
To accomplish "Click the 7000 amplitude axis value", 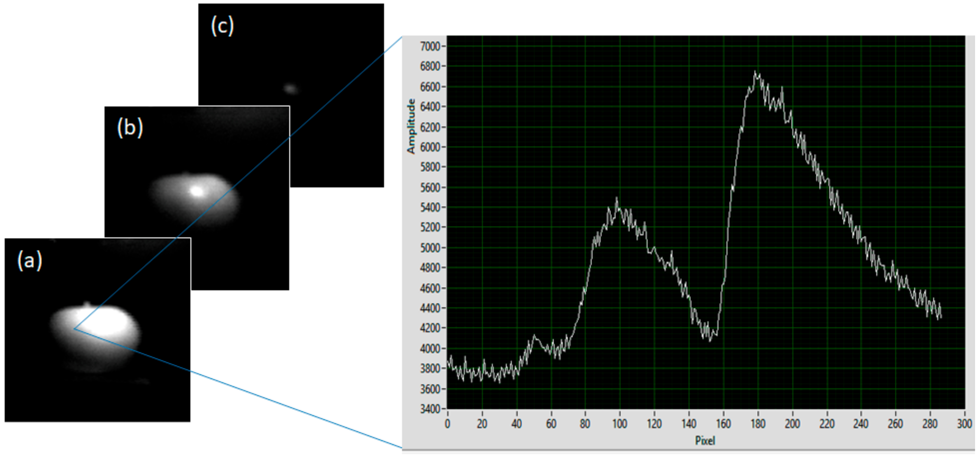I will tap(430, 46).
